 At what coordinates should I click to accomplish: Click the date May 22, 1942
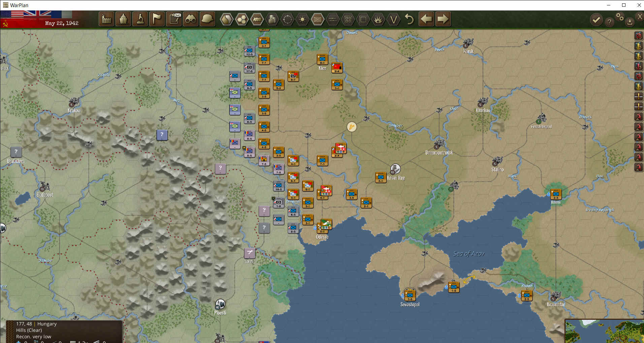[62, 23]
